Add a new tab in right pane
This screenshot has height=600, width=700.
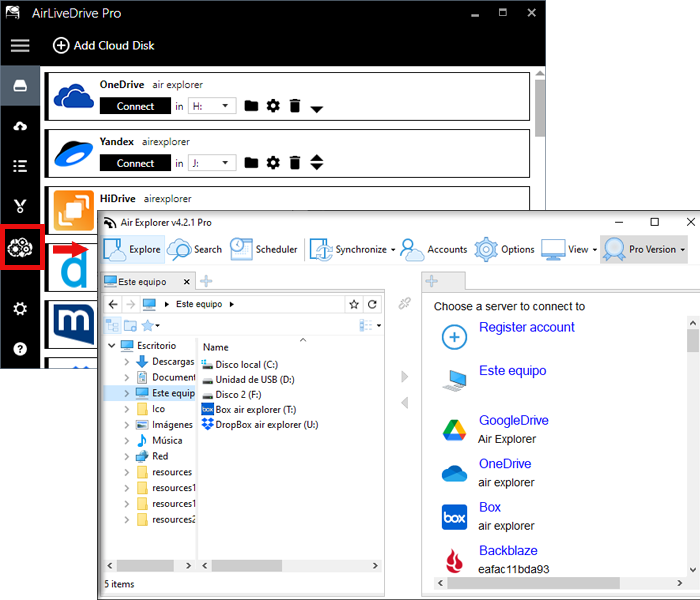[432, 281]
